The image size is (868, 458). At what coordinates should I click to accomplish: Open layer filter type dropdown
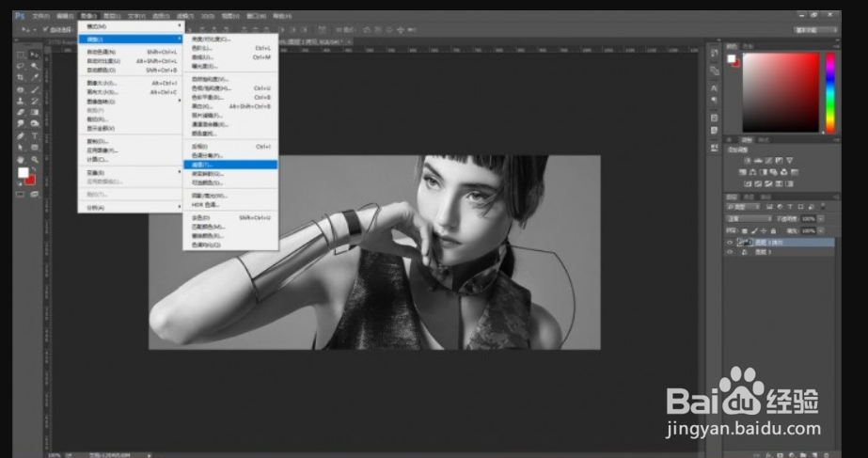744,207
